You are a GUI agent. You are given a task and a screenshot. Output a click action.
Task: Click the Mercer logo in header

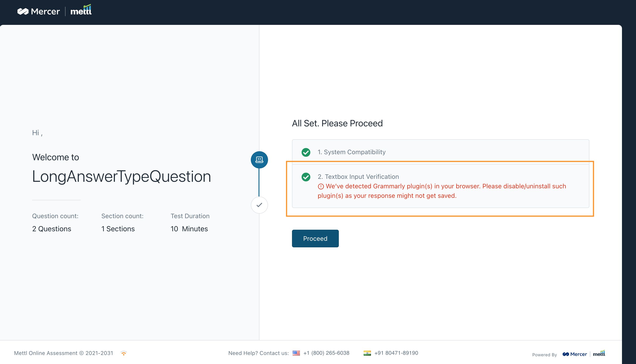click(38, 12)
